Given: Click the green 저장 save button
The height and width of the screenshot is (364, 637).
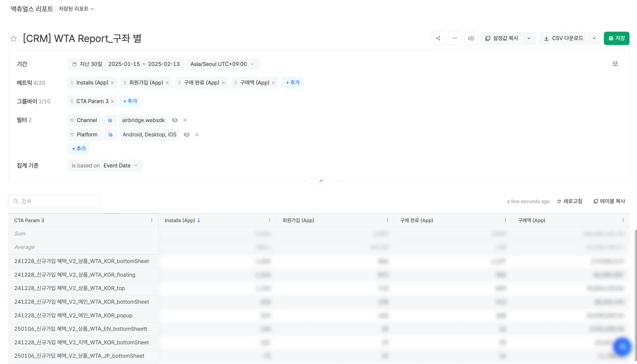Looking at the screenshot, I should pos(616,38).
